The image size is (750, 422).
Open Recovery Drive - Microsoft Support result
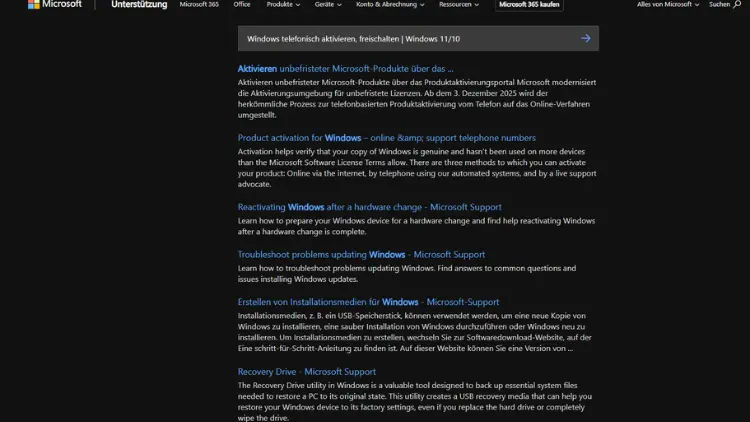307,371
